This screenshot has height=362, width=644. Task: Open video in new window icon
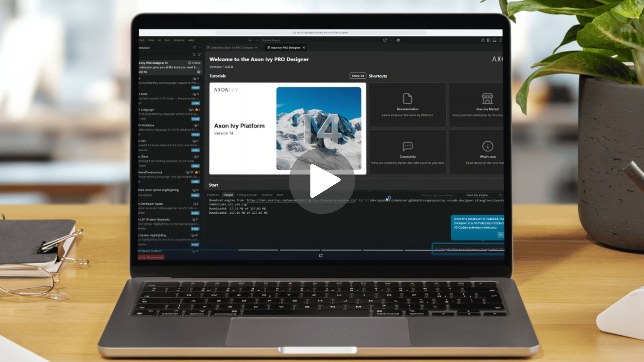pos(321,255)
